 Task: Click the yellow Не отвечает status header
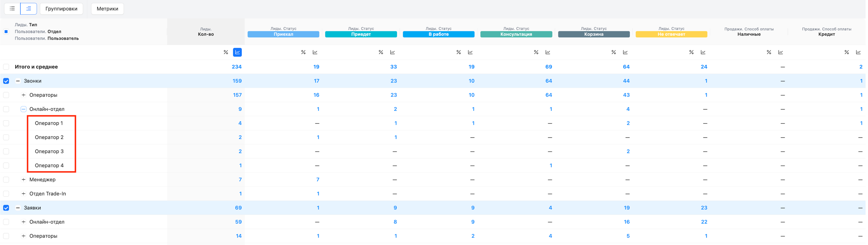[x=671, y=34]
